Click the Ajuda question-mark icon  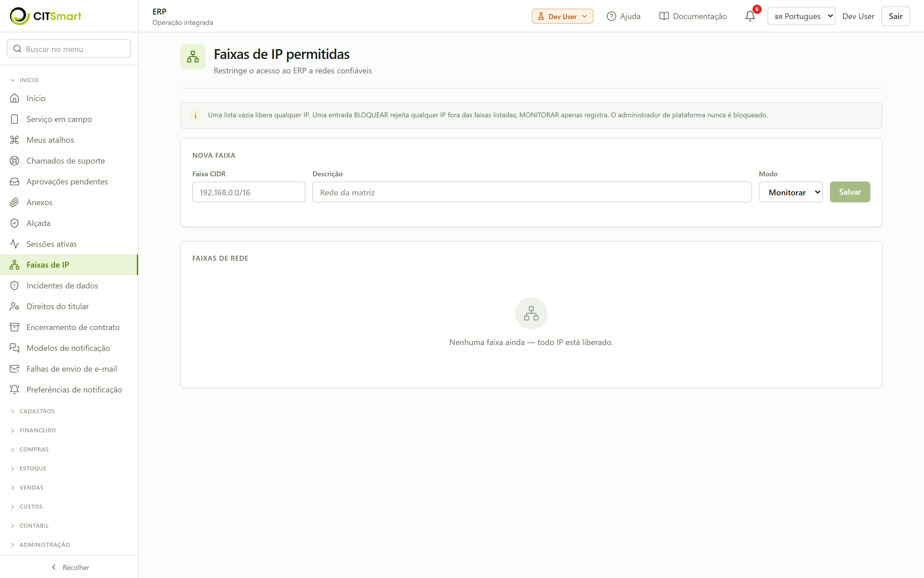(611, 16)
